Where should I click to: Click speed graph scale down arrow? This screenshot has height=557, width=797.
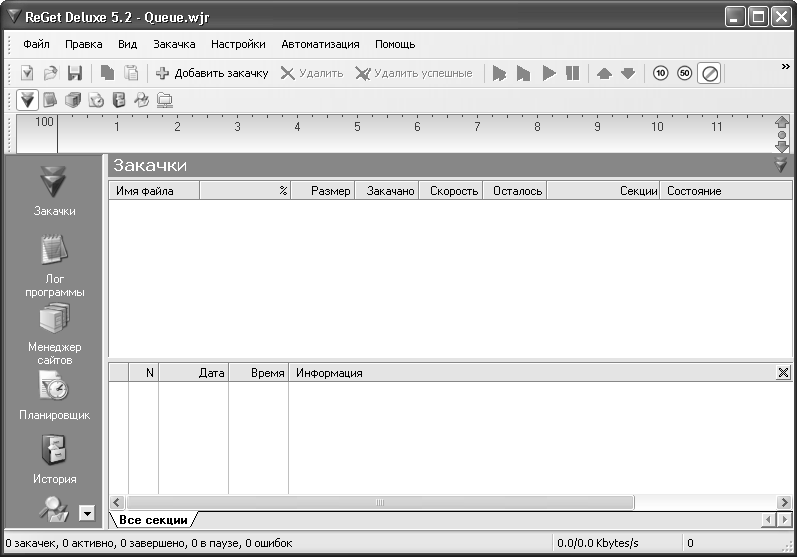782,147
